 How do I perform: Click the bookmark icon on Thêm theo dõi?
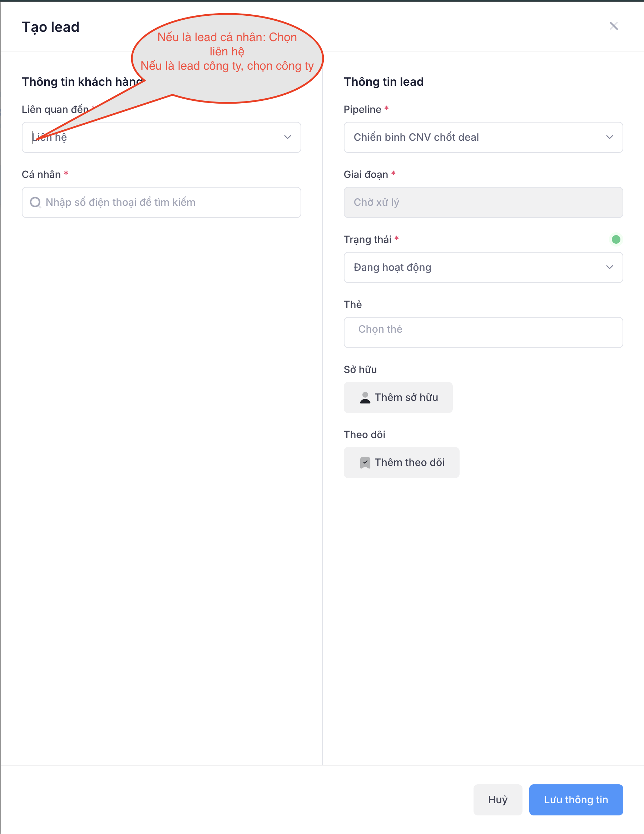coord(365,462)
